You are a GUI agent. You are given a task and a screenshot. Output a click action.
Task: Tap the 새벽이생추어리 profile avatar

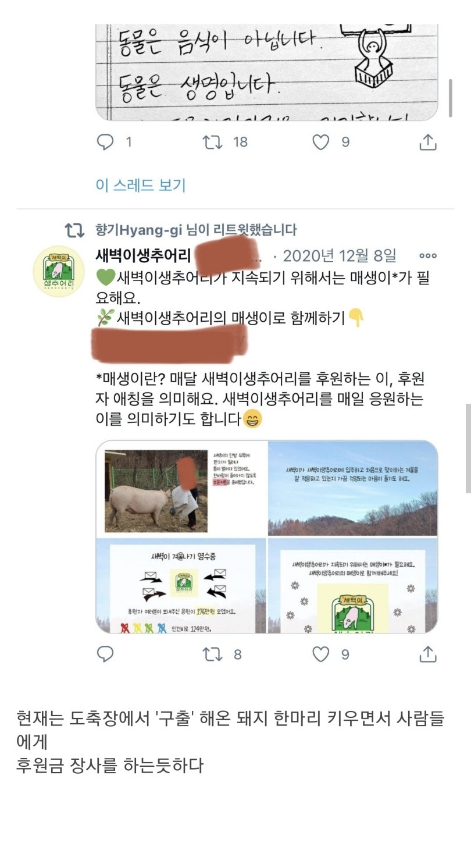58,272
